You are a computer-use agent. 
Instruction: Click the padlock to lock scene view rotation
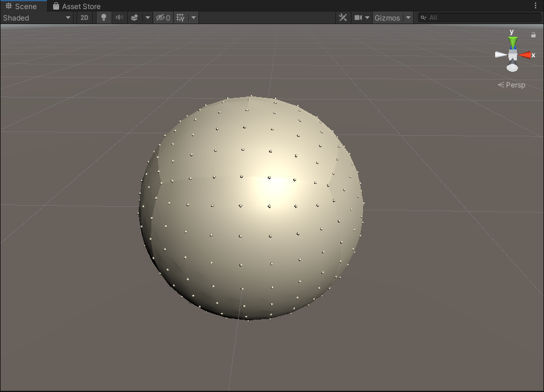(x=533, y=35)
